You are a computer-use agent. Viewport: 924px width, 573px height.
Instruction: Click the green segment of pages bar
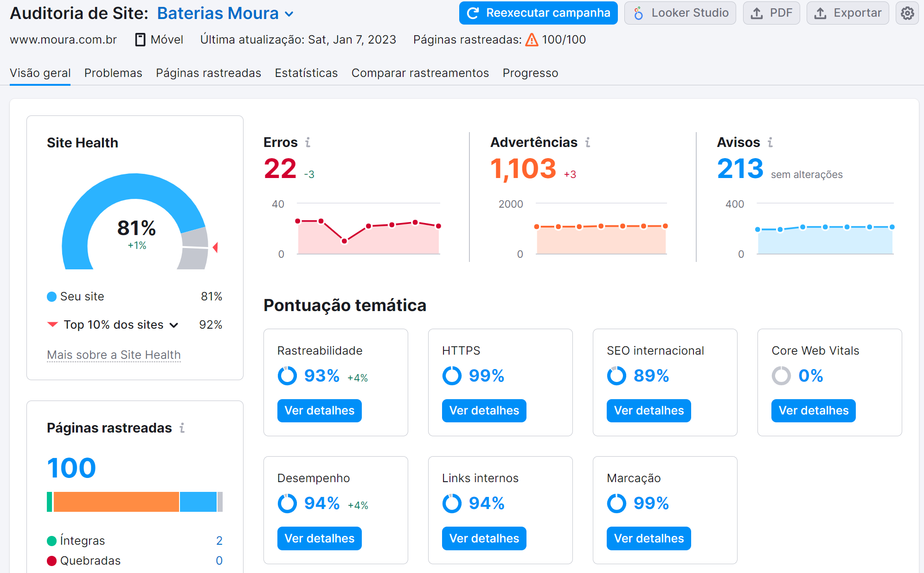49,502
